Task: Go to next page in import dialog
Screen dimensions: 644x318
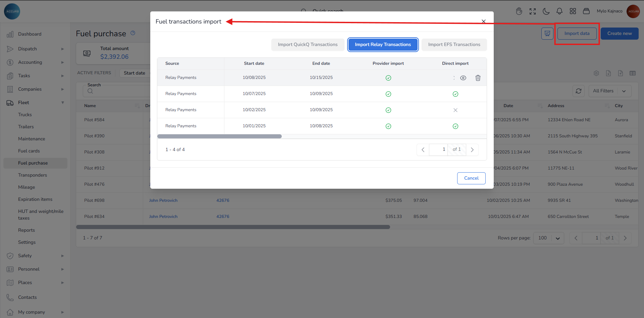Action: 472,150
